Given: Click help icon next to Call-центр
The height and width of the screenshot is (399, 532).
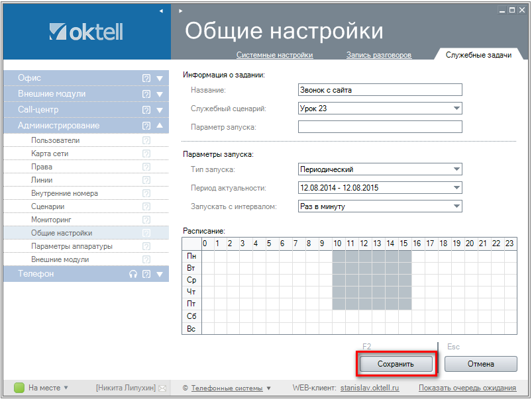Looking at the screenshot, I should point(146,110).
